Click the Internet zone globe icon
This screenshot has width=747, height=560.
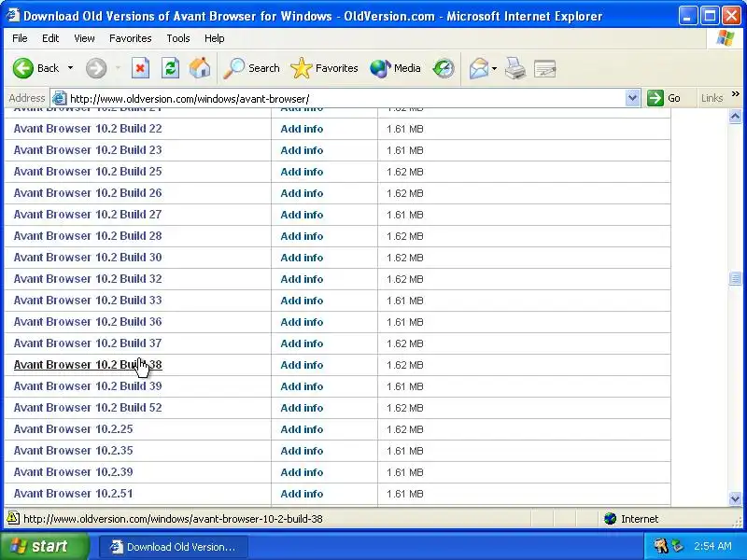[610, 519]
